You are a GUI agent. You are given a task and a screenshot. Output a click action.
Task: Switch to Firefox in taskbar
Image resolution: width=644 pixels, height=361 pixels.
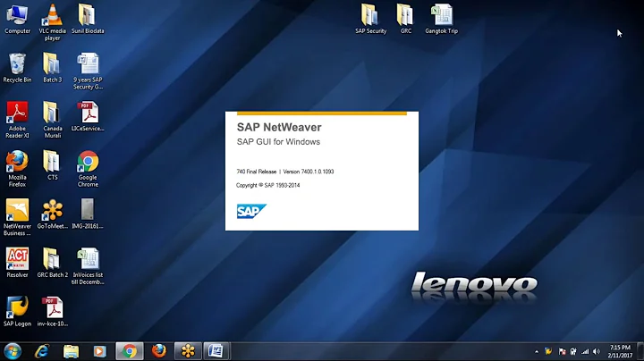[x=159, y=351]
